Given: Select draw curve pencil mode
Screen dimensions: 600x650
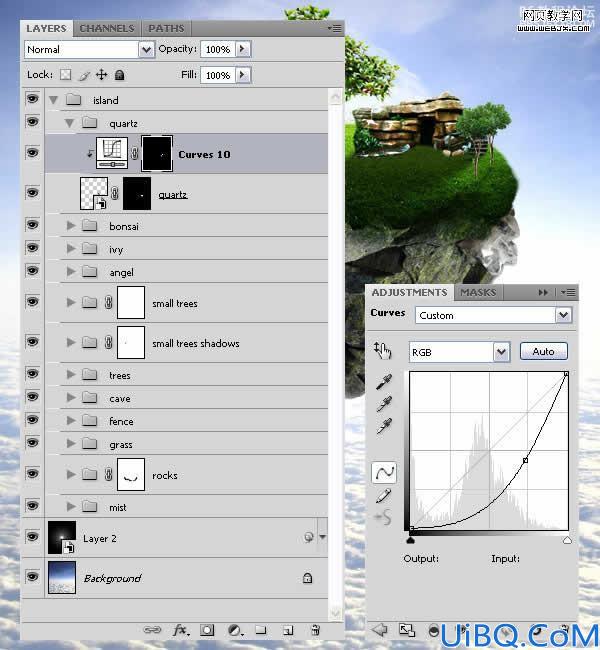Looking at the screenshot, I should (x=384, y=495).
